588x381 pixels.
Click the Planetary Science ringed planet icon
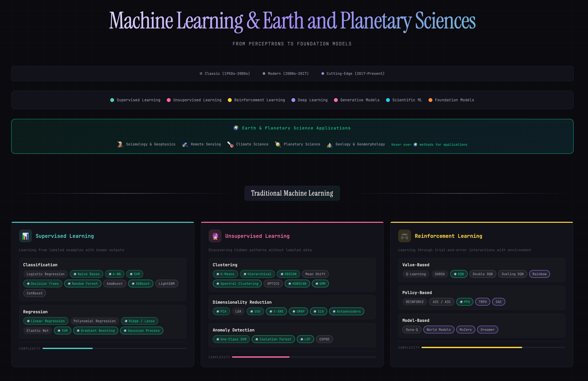pos(278,144)
